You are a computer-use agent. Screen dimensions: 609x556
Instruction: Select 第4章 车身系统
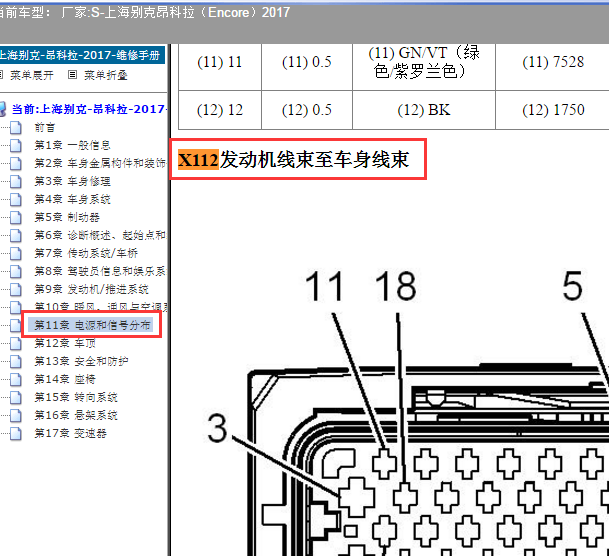[x=72, y=199]
